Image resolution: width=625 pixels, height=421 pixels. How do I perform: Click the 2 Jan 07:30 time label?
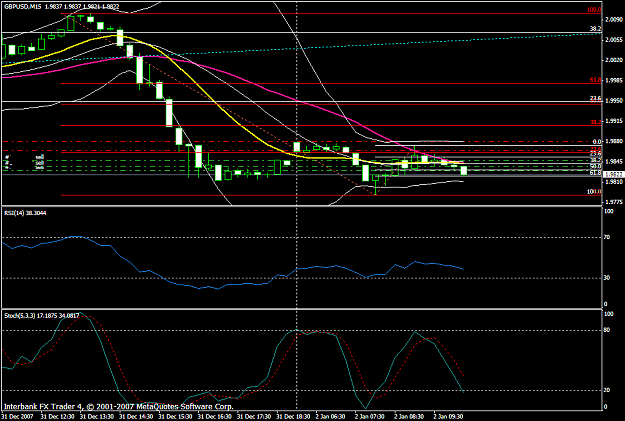370,417
